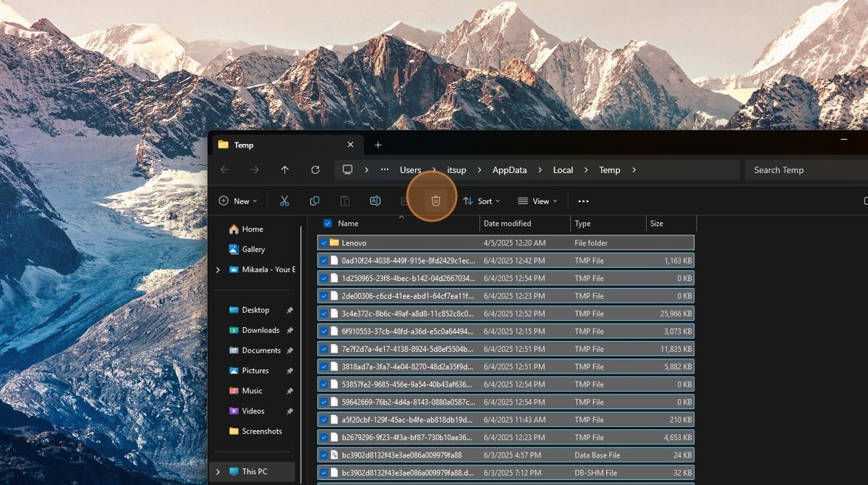This screenshot has width=868, height=485.
Task: Uncheck the 3c4e372c TMP file checkbox
Action: coord(324,313)
